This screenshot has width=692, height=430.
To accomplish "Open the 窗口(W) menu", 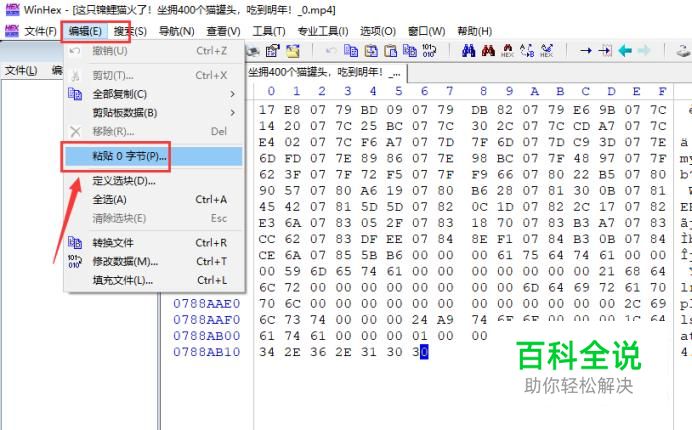I will coord(426,31).
